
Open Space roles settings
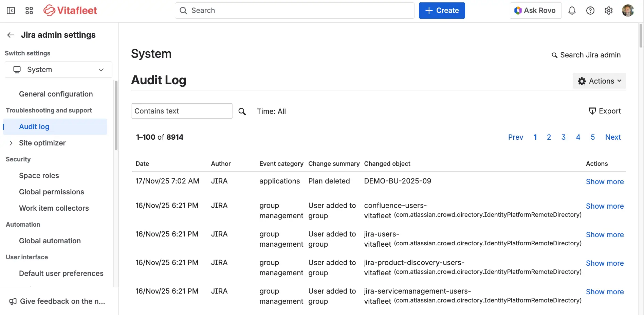[39, 176]
